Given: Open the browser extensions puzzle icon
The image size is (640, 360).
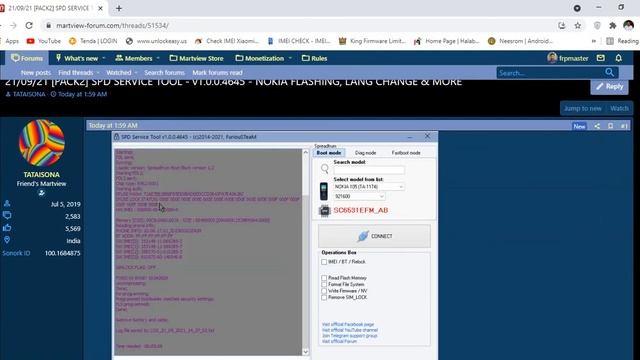Looking at the screenshot, I should point(612,25).
